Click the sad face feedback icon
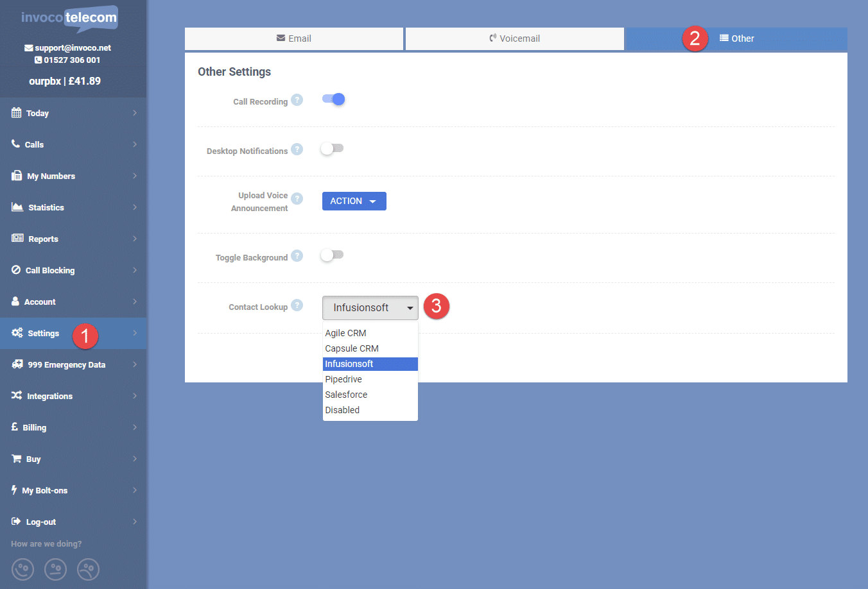868x589 pixels. pos(88,569)
